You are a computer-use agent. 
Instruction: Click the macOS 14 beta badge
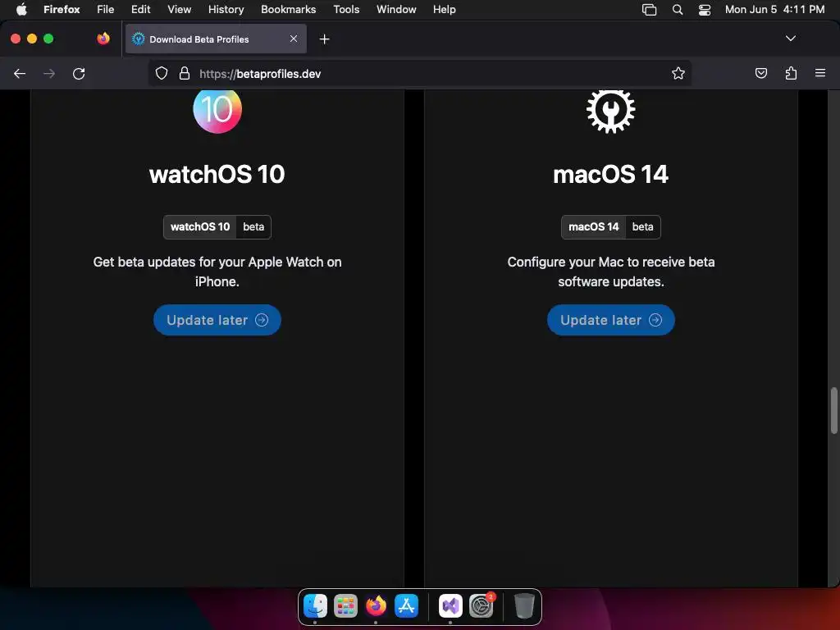click(610, 226)
